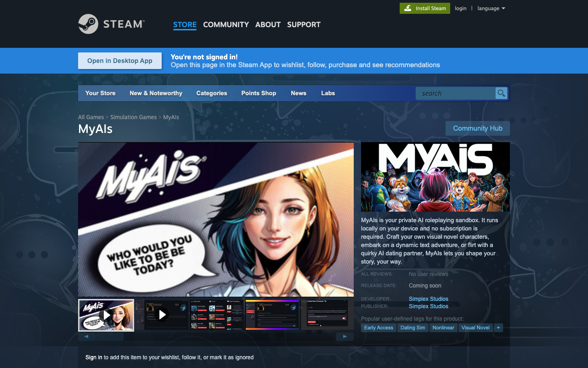Click the Visual Novel tag
The width and height of the screenshot is (588, 368).
tap(475, 328)
